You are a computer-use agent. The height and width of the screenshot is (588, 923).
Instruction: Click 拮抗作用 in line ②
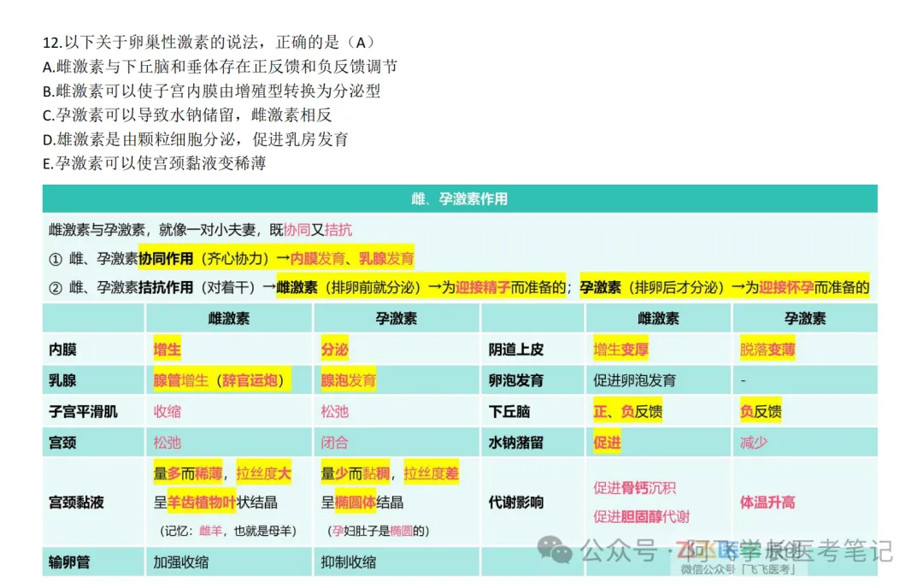(x=166, y=287)
